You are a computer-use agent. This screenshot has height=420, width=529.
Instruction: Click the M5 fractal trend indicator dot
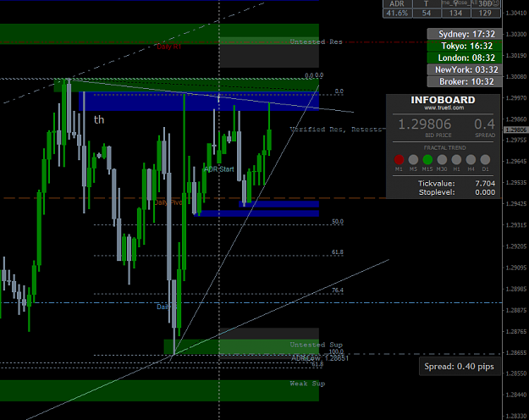pyautogui.click(x=413, y=159)
